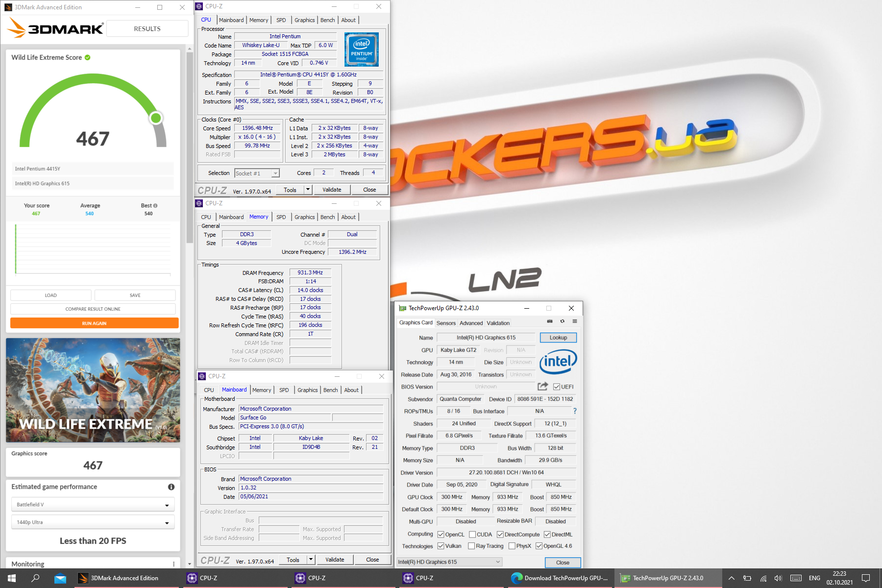Open GPU-Z hamburger menu
This screenshot has width=882, height=588.
tap(575, 321)
